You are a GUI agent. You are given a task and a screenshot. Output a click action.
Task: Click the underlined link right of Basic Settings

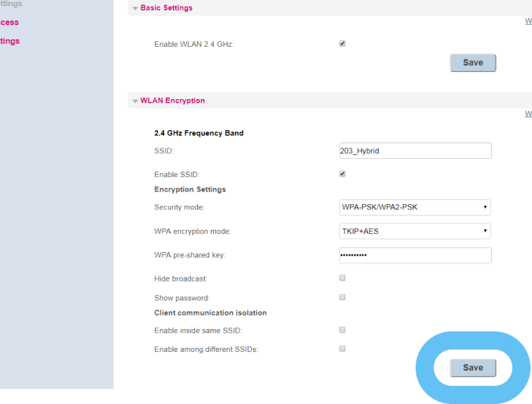pyautogui.click(x=528, y=21)
